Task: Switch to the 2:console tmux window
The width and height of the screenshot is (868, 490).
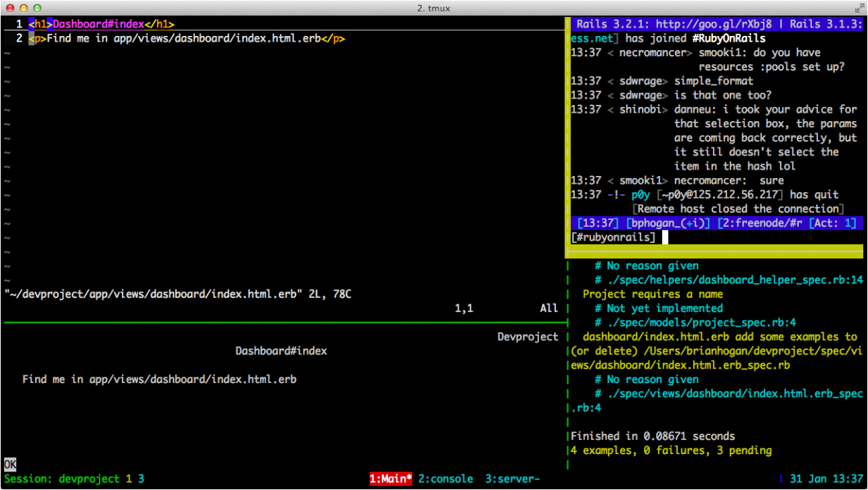Action: tap(445, 479)
